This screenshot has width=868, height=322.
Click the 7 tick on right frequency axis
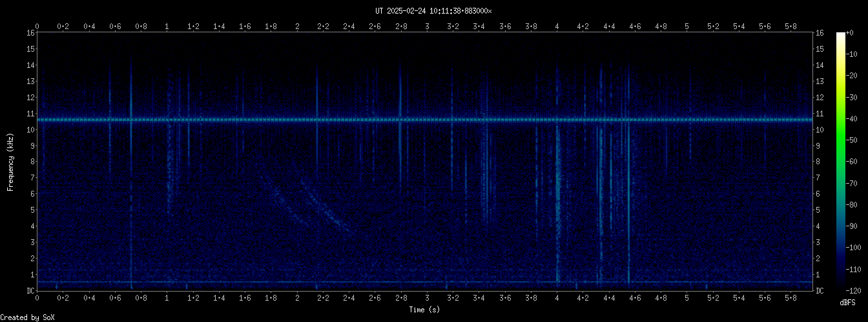pos(818,178)
